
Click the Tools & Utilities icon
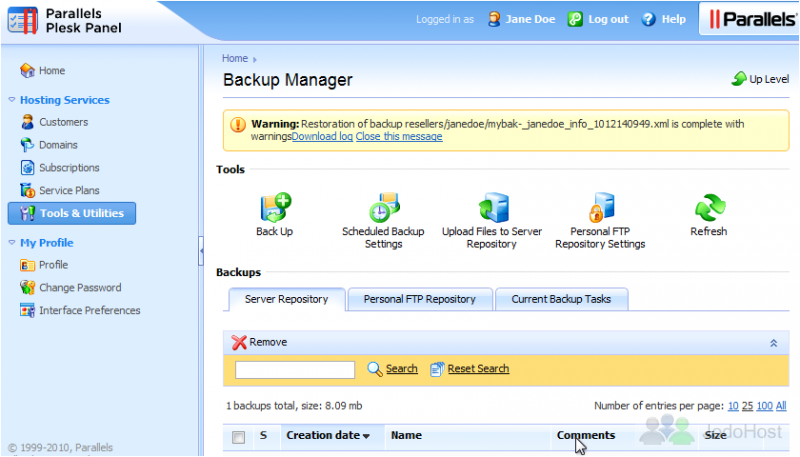pos(27,213)
